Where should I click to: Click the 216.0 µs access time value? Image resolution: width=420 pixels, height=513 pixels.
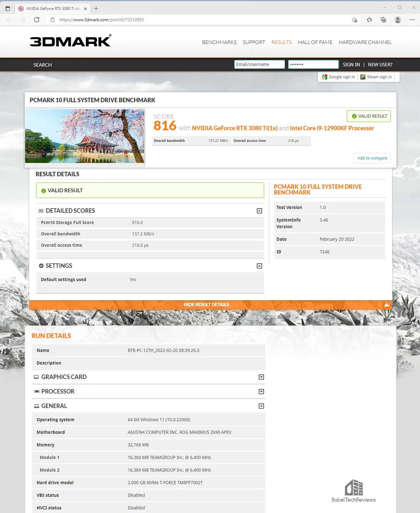tap(140, 245)
